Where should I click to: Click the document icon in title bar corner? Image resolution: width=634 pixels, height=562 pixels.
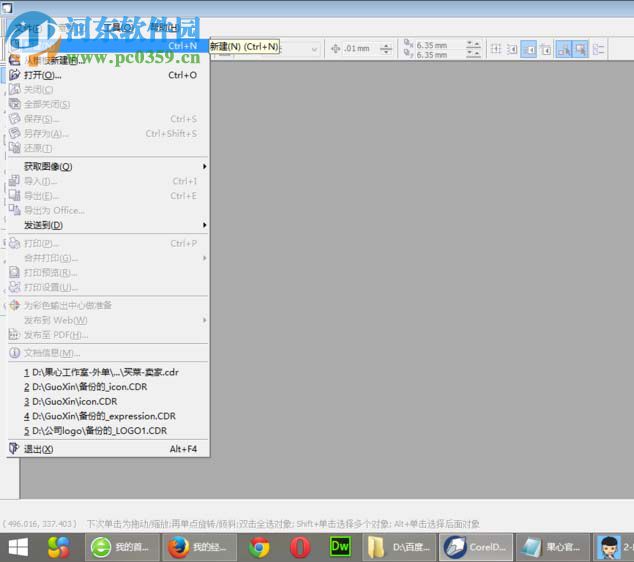7,7
